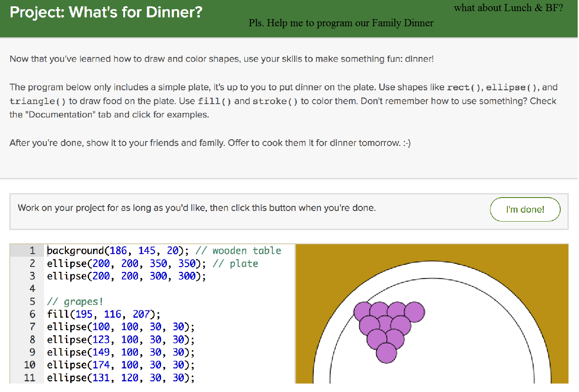The image size is (579, 392).
Task: Click the stroke() code word in instructions
Action: [275, 101]
